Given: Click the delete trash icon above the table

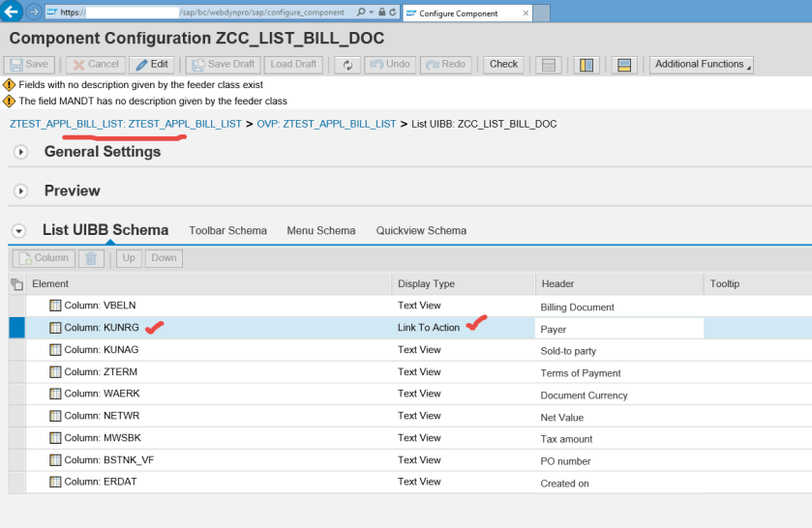Looking at the screenshot, I should tap(91, 258).
